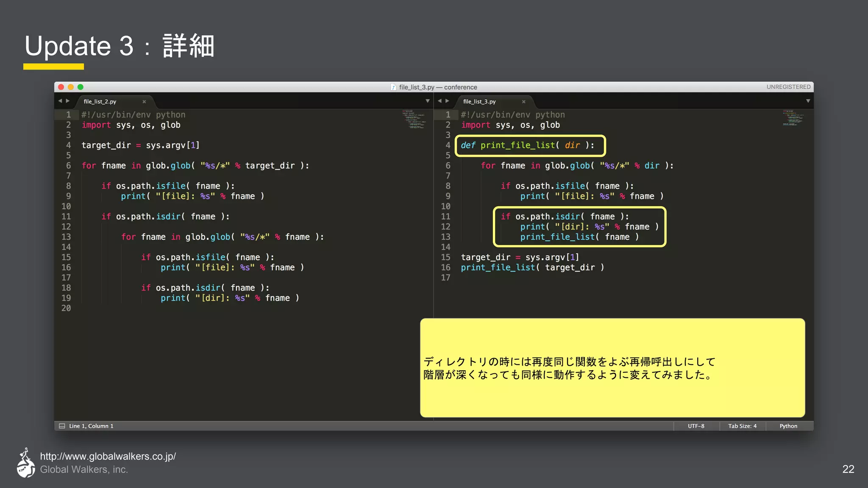Click right pane's back tab arrow
This screenshot has width=868, height=488.
point(440,101)
